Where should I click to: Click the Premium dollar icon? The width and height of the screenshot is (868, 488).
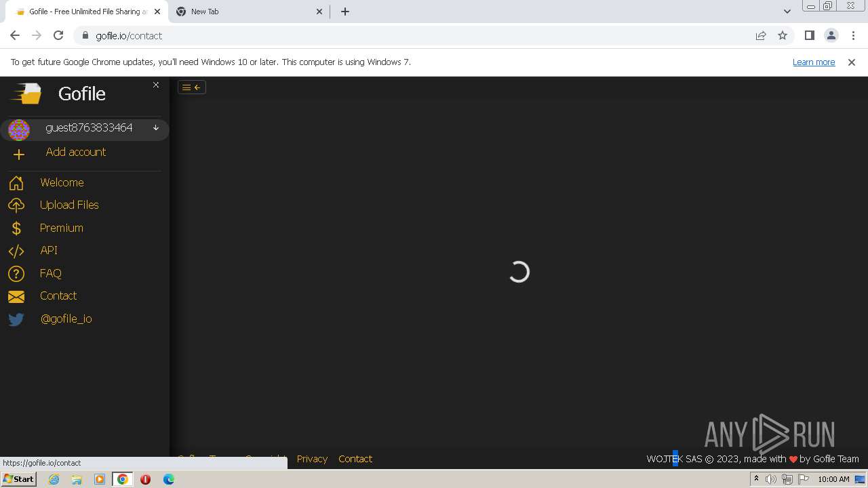(16, 228)
